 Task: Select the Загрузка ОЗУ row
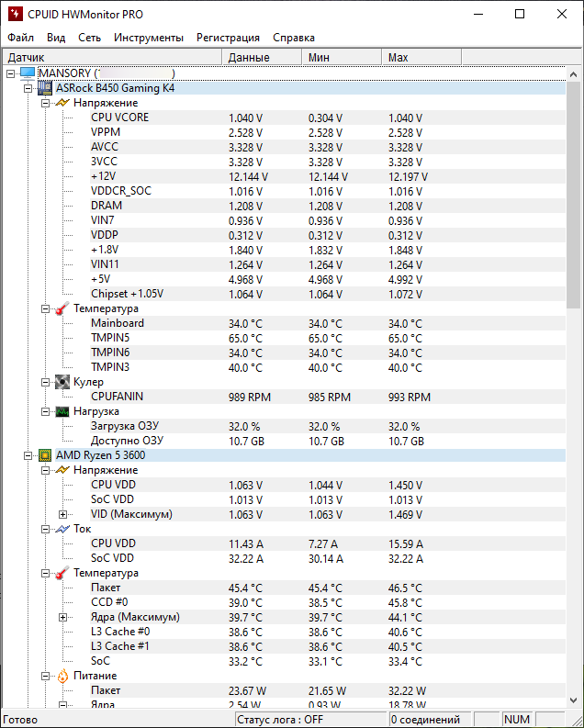[328, 426]
